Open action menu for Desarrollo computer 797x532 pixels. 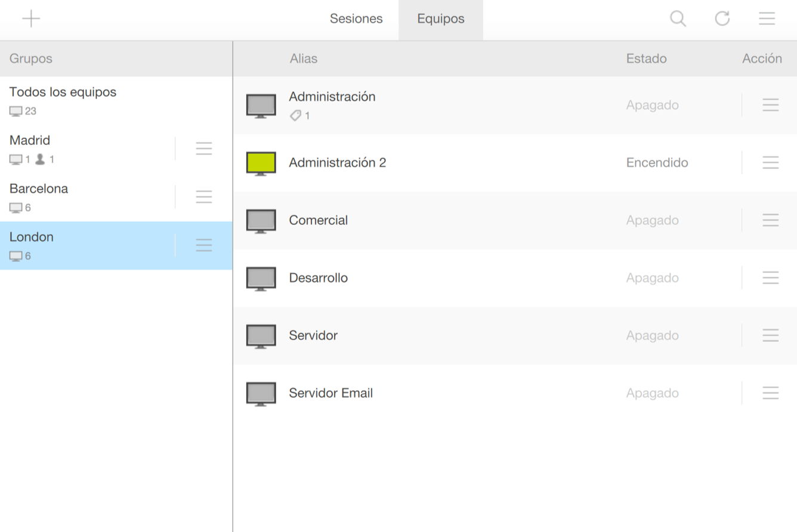pyautogui.click(x=770, y=278)
